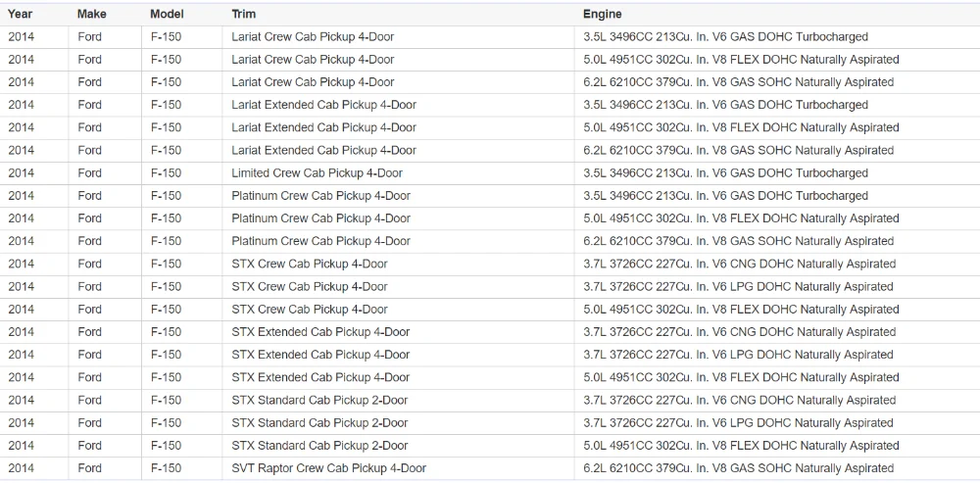Click Lariat Extended Cab 3.5L V6 trim cell
The height and width of the screenshot is (483, 980).
tap(323, 105)
